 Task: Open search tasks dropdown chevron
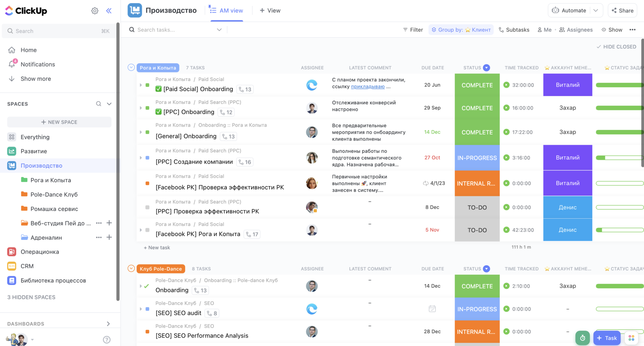coord(219,30)
